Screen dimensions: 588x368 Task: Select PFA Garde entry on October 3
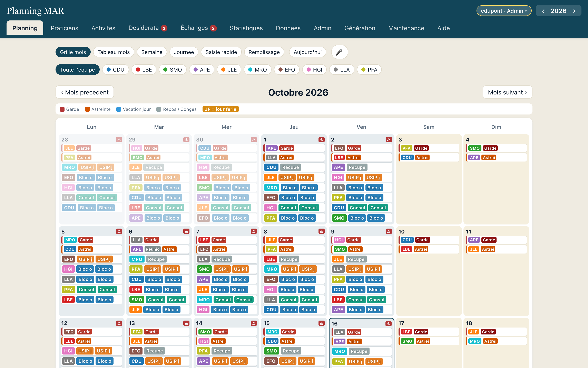(x=429, y=148)
